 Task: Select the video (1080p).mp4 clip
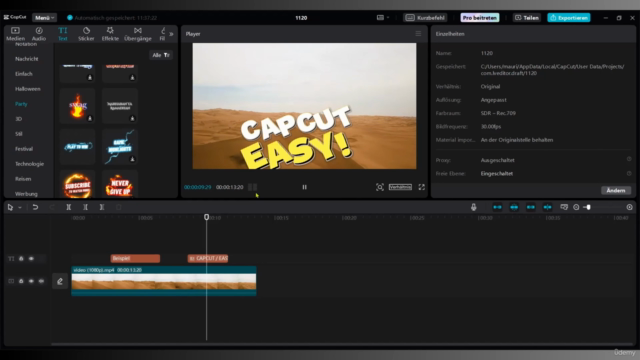click(164, 281)
